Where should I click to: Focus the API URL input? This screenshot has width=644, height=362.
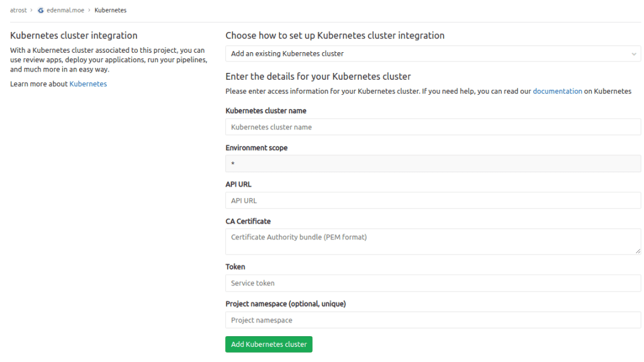tap(433, 200)
